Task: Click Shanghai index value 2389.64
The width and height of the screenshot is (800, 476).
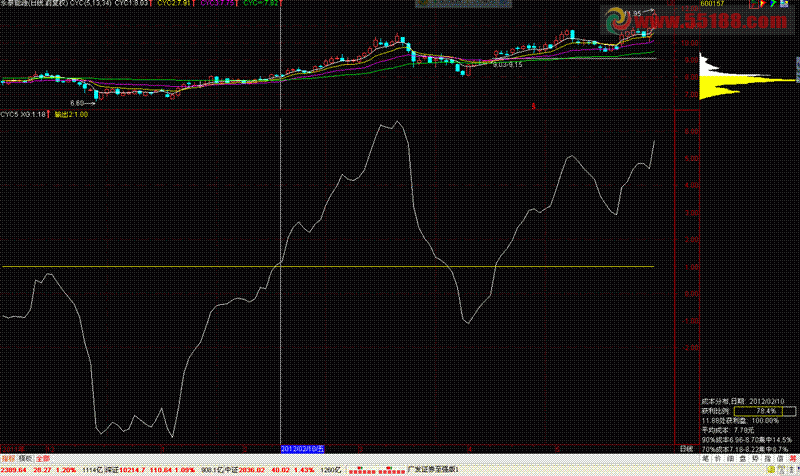Action: pyautogui.click(x=13, y=470)
